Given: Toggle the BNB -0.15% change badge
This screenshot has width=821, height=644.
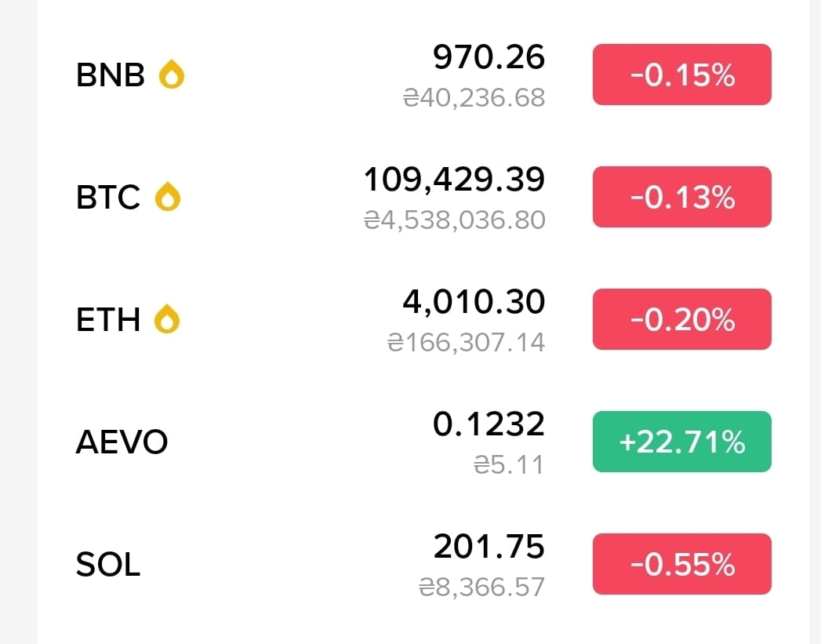Looking at the screenshot, I should click(681, 75).
